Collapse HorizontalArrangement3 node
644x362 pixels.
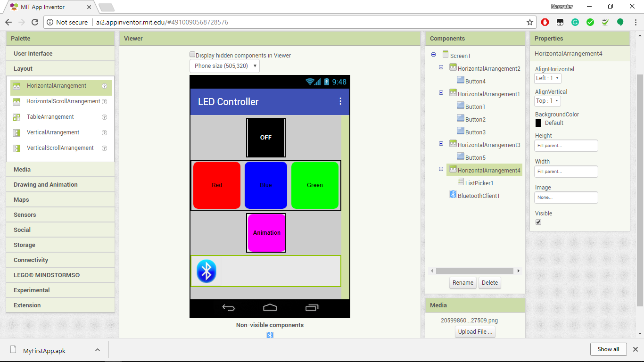pyautogui.click(x=441, y=144)
